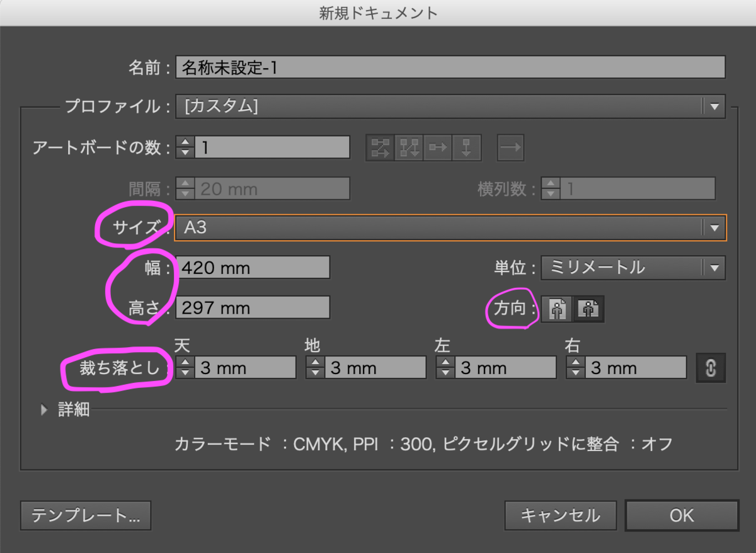
Task: Click the 幅 field showing 420 mm
Action: (253, 268)
